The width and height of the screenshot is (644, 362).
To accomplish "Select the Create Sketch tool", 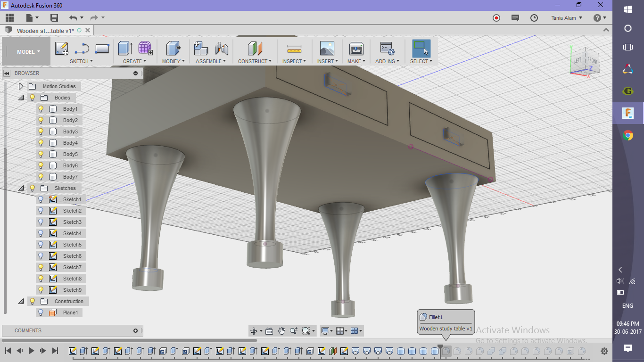I will click(x=62, y=49).
